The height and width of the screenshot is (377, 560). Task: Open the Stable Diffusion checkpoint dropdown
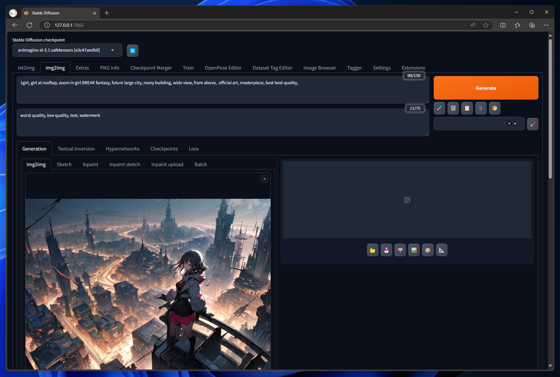point(67,50)
